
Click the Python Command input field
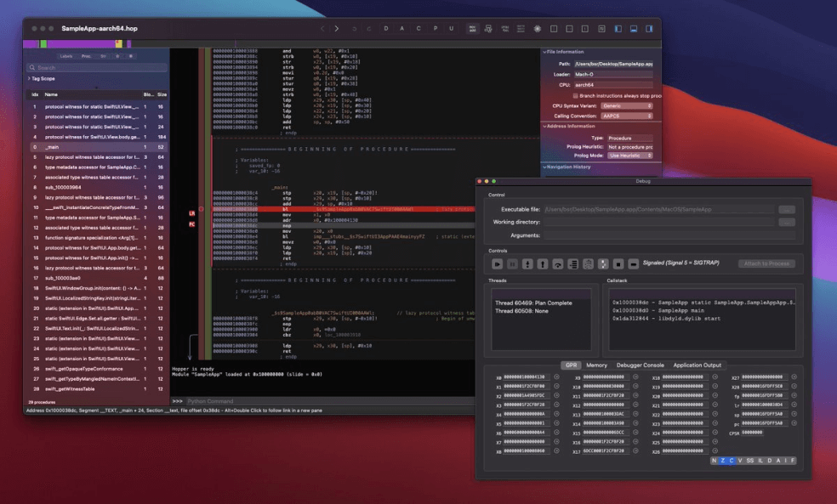click(329, 401)
